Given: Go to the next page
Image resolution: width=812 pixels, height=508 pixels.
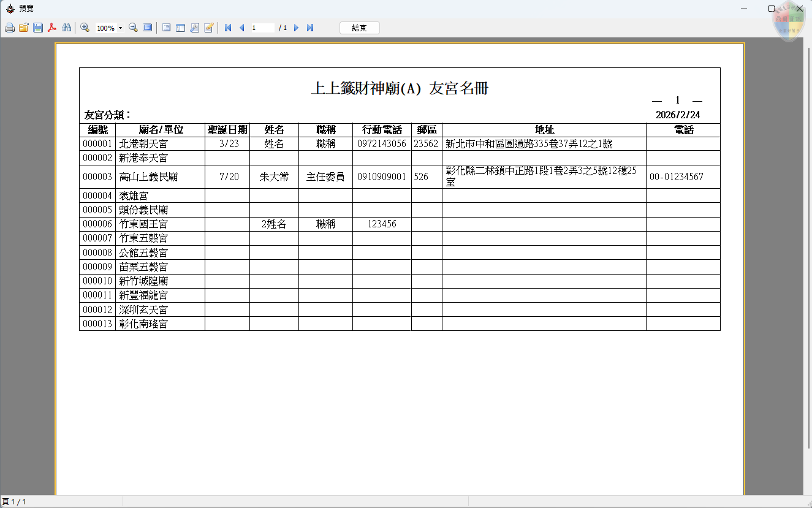Looking at the screenshot, I should click(x=297, y=28).
